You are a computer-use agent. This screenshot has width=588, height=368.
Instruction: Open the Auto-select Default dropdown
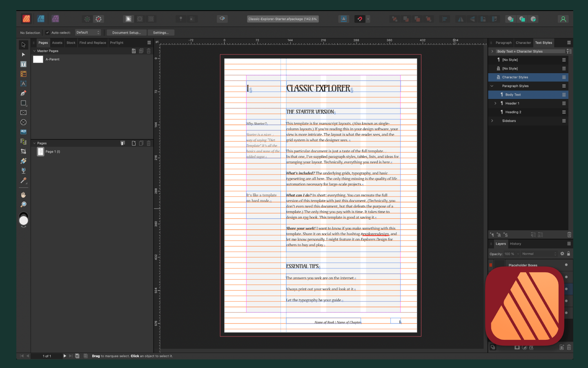point(88,33)
